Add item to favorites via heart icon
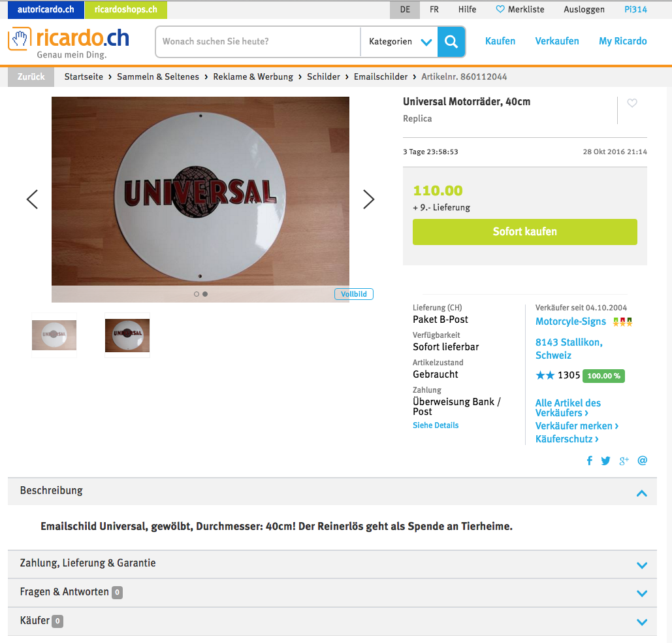The image size is (672, 643). pos(632,103)
